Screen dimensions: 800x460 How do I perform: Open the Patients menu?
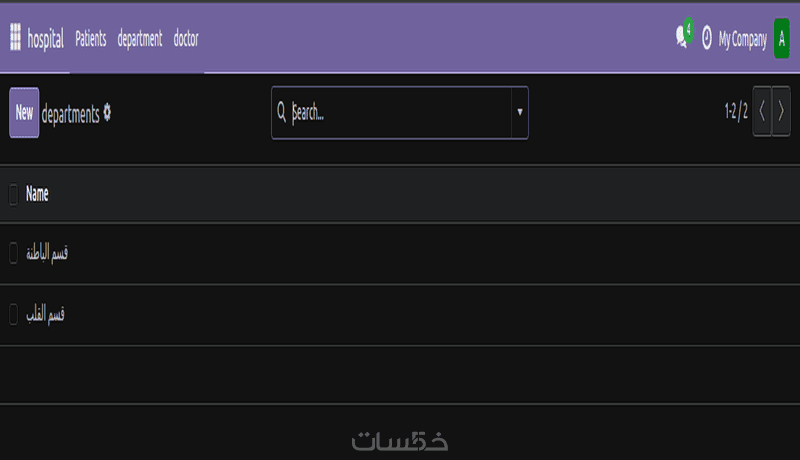pos(91,39)
